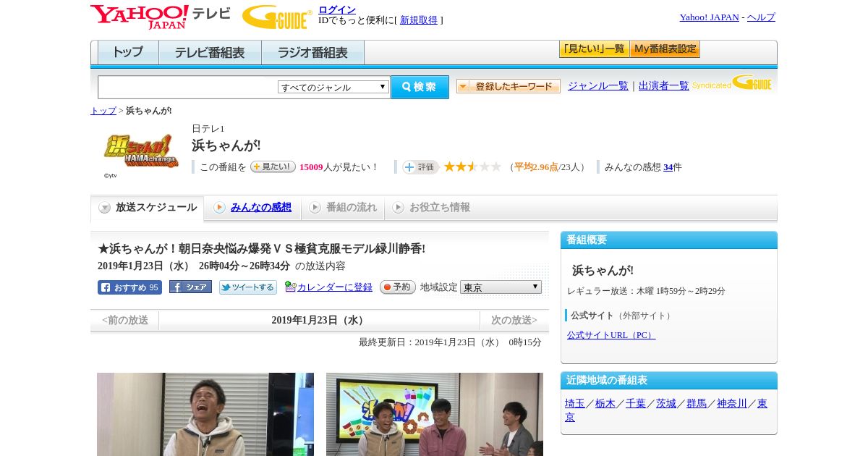
Task: Click the 平均2.96点 rating text
Action: pos(536,167)
